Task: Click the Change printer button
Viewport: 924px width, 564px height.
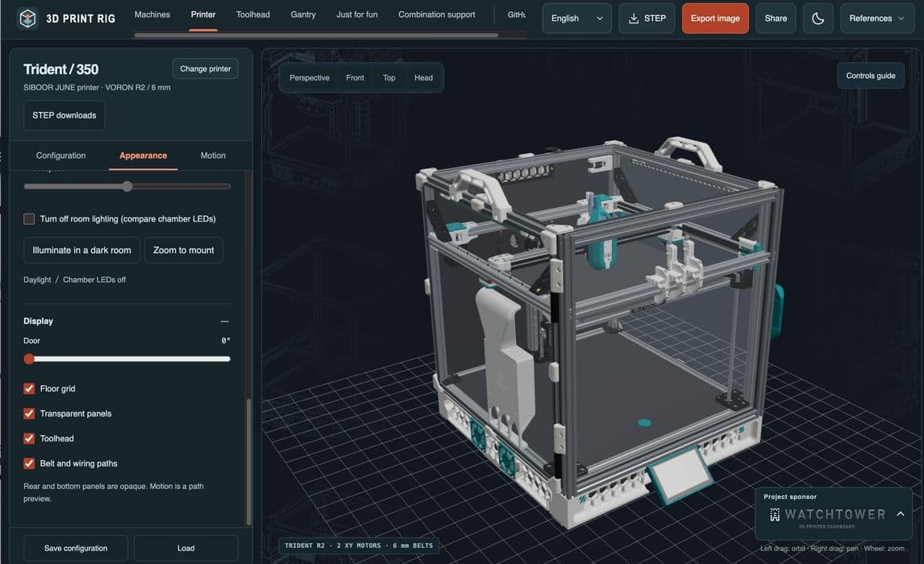Action: (x=205, y=68)
